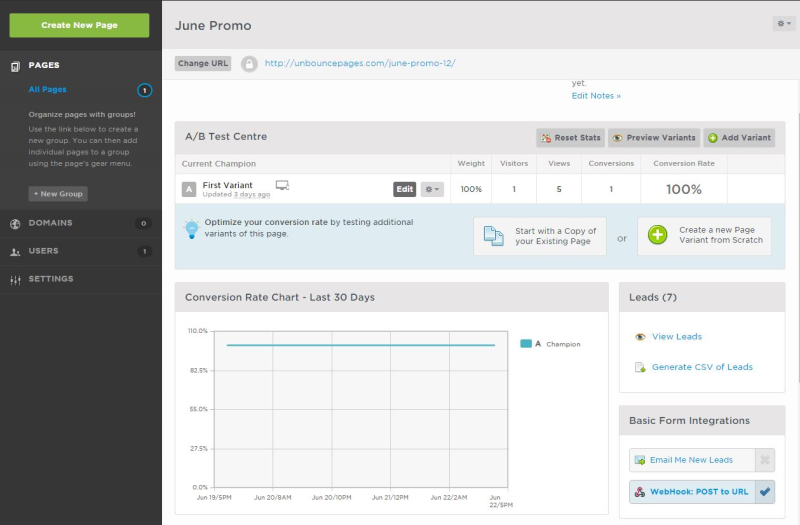Click the Leads (7) panel header
Image resolution: width=800 pixels, height=525 pixels.
tap(702, 297)
